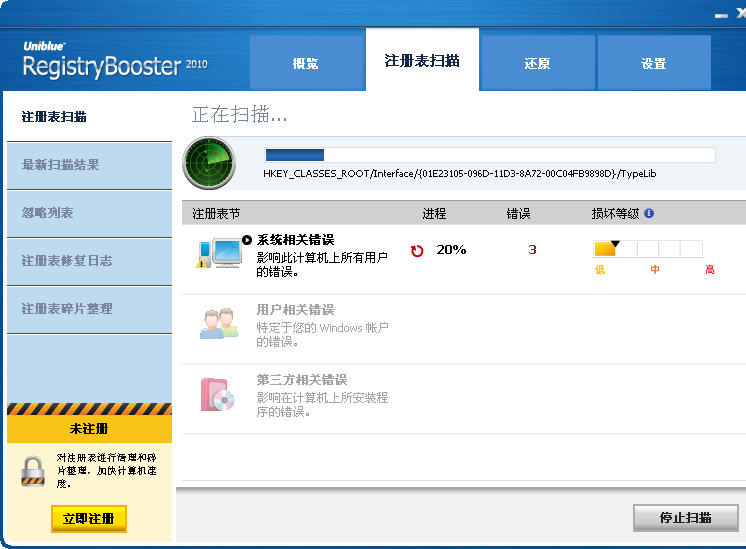The width and height of the screenshot is (746, 549).
Task: Click the two-users icon for 用户相关错误
Action: point(219,323)
